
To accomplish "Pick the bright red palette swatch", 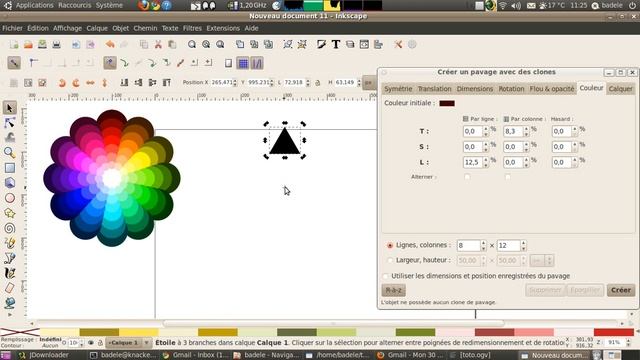I will tap(613, 332).
